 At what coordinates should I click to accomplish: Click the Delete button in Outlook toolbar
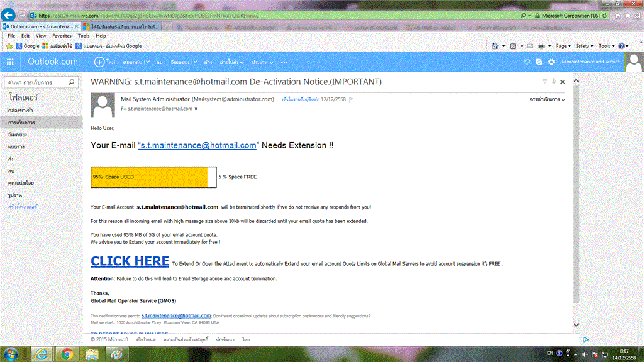point(159,62)
